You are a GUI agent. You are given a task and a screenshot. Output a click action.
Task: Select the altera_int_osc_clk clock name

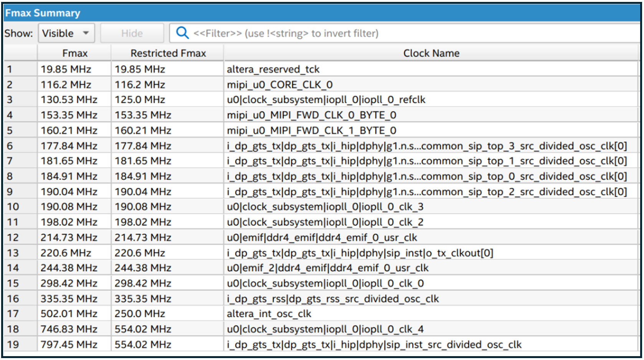(269, 314)
